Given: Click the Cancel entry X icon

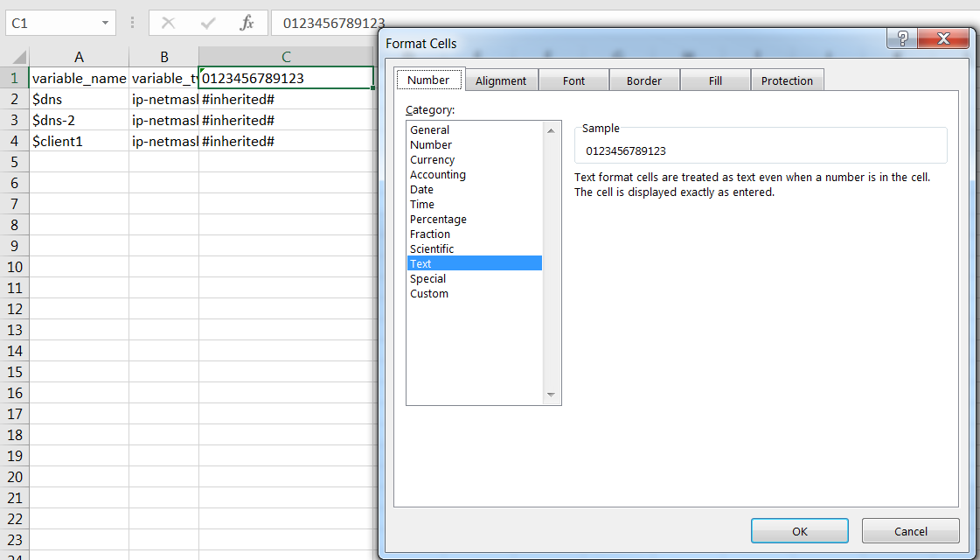Looking at the screenshot, I should tap(168, 24).
